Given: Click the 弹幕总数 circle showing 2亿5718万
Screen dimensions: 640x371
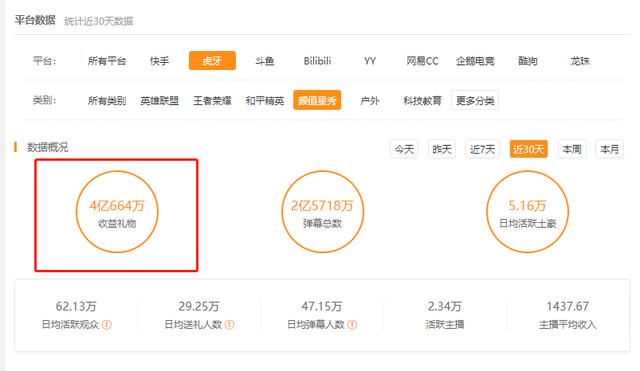Looking at the screenshot, I should 322,212.
